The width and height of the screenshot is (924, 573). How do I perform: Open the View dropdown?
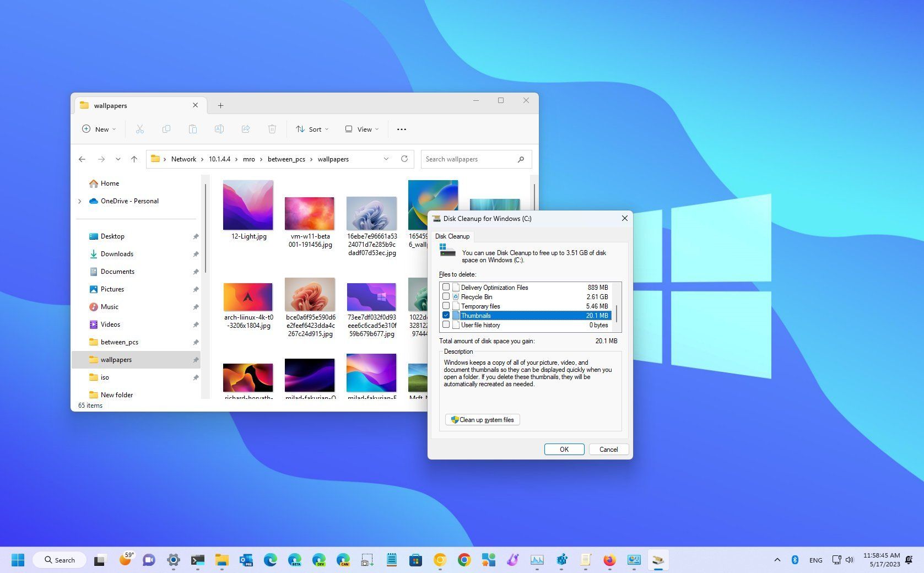point(361,129)
